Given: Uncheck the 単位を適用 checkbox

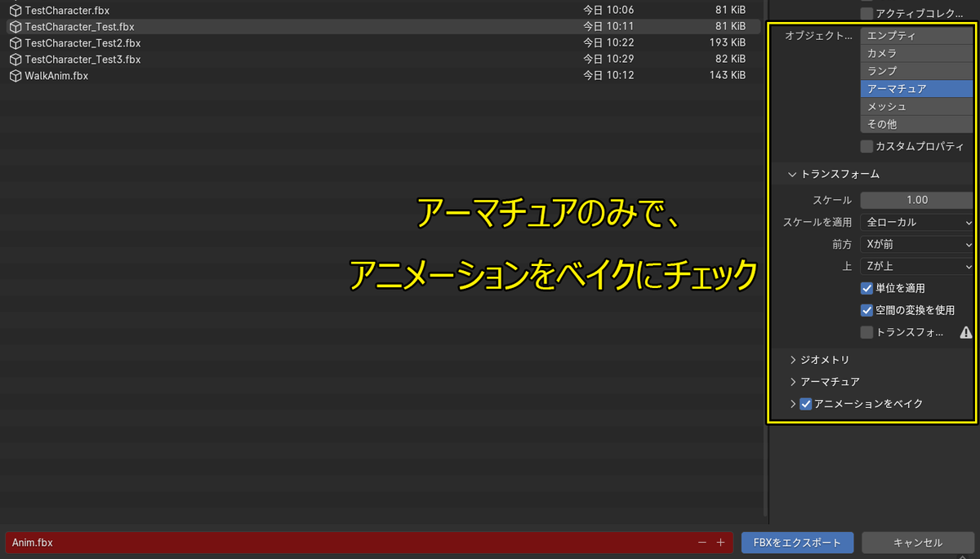Looking at the screenshot, I should pyautogui.click(x=866, y=288).
